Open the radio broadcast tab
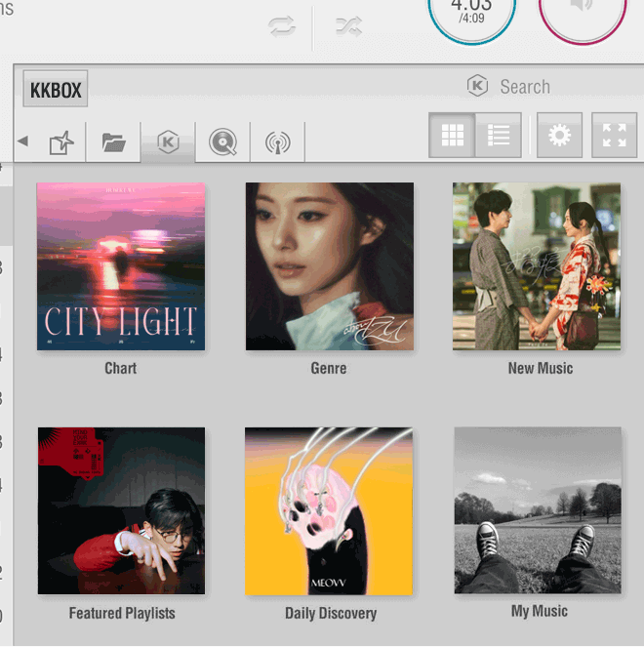 (277, 142)
